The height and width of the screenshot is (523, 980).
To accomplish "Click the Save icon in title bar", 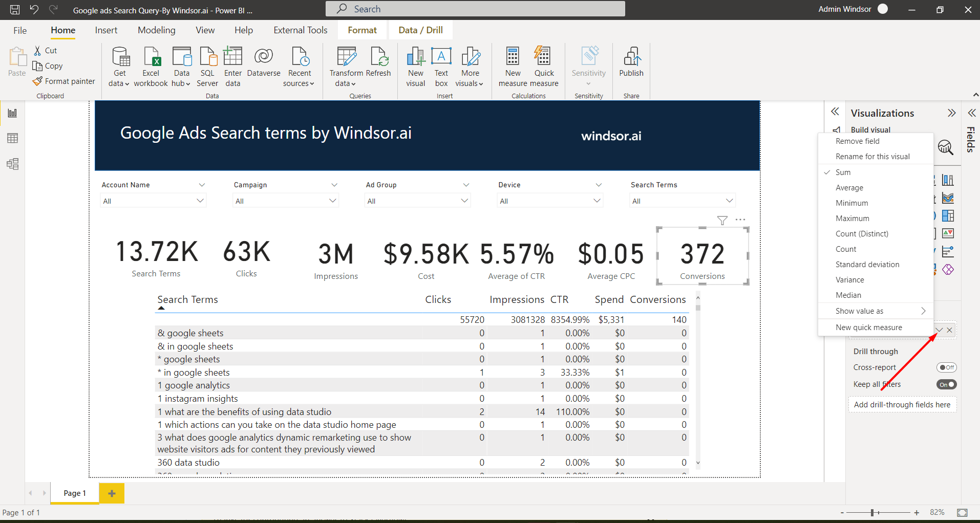I will pyautogui.click(x=15, y=9).
